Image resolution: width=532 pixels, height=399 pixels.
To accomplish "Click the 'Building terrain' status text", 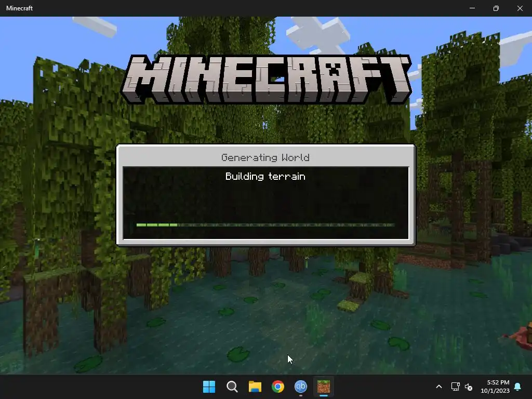I will (x=265, y=177).
